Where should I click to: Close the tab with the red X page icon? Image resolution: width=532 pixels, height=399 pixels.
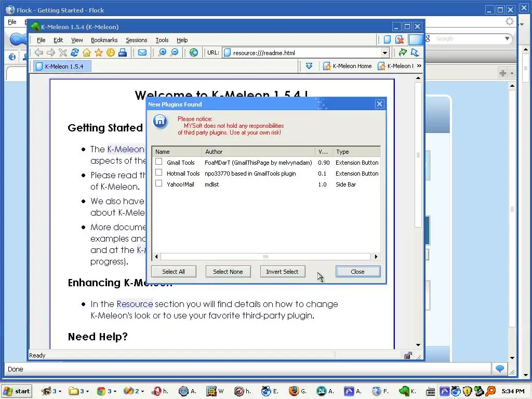400,39
